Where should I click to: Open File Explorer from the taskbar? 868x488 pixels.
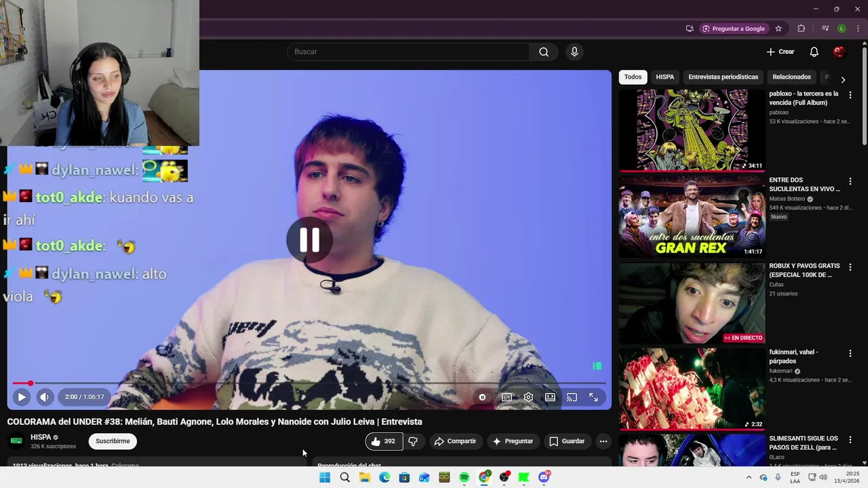click(365, 477)
